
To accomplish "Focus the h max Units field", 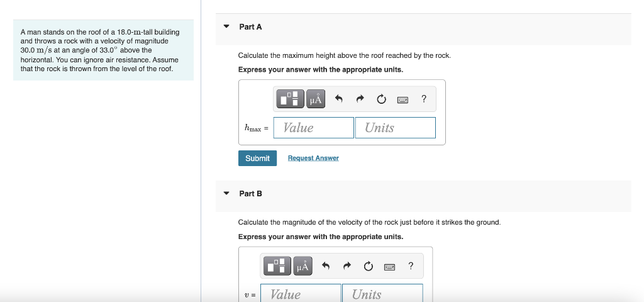I will pos(395,128).
